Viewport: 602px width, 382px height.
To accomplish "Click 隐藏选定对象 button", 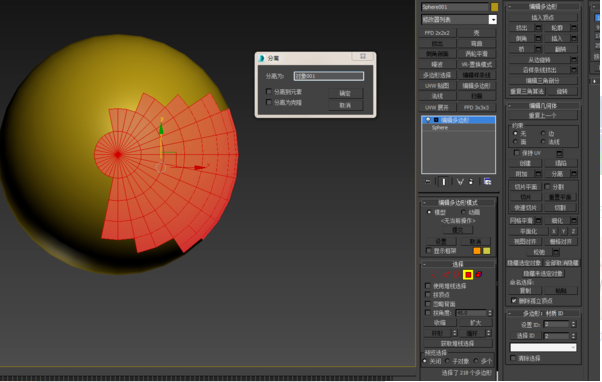I will coord(524,263).
